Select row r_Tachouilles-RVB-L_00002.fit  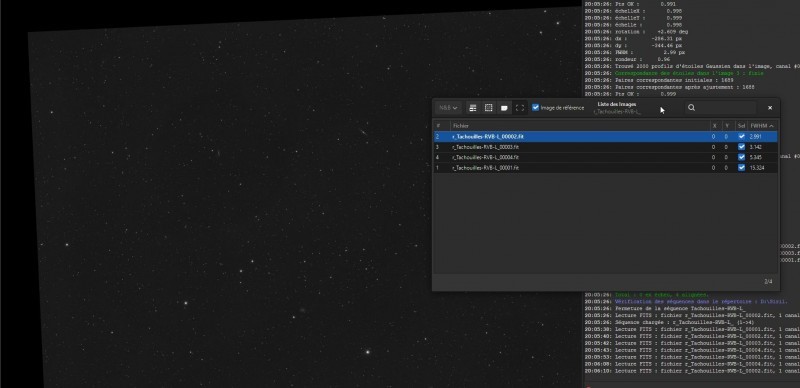click(606, 136)
